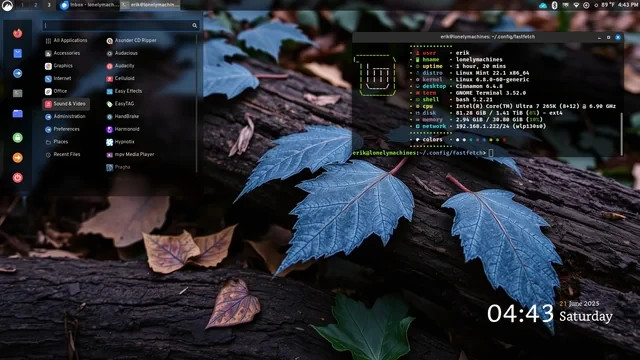The image size is (640, 360).
Task: Launch Audacity
Action: 120,66
